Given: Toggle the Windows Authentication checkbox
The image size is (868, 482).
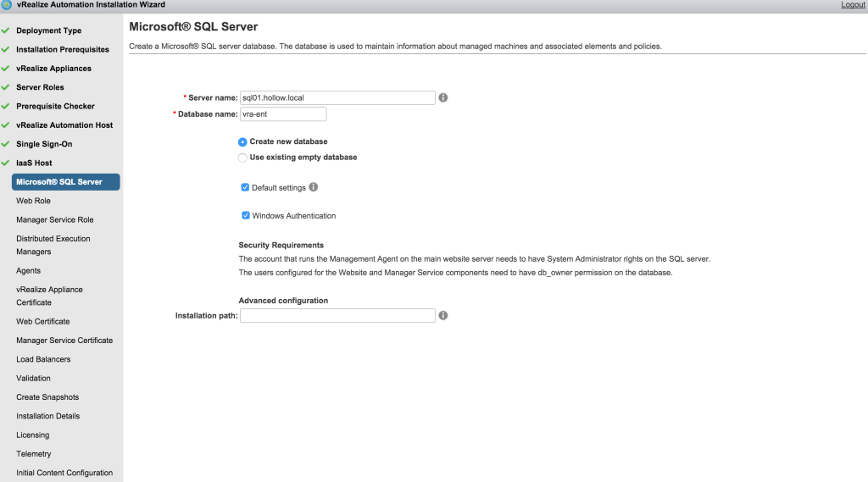Looking at the screenshot, I should (246, 216).
